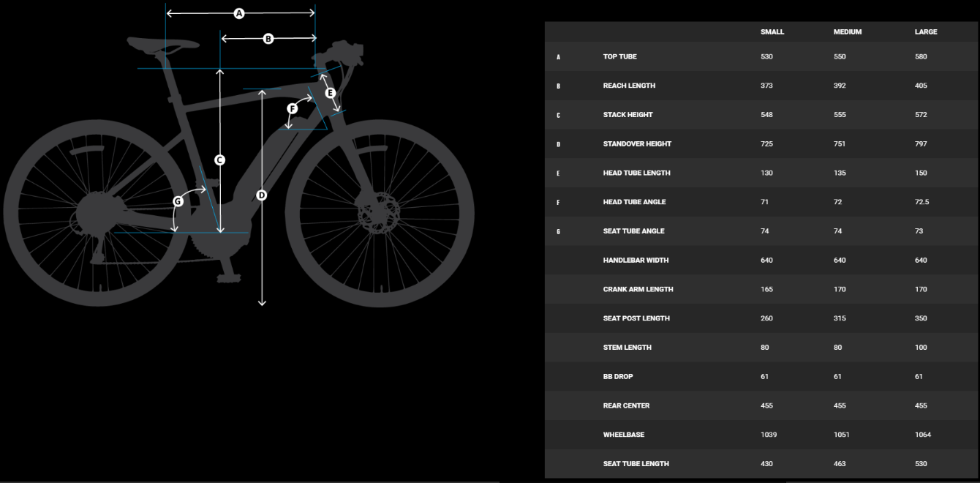Select the circled F angle marker
The image size is (980, 483).
293,108
